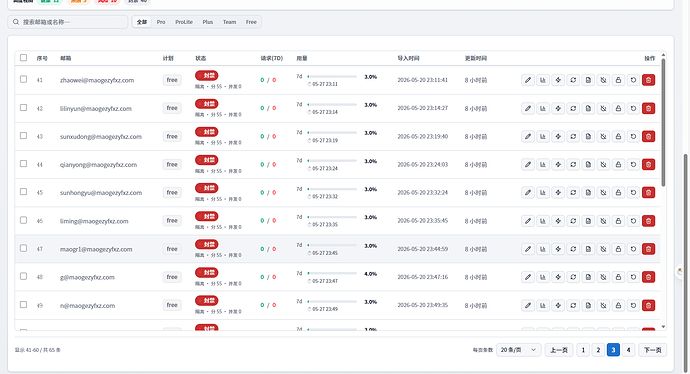This screenshot has height=374, width=690.
Task: Click lock icon in qianyong@maogezyfxz.com row
Action: coord(618,165)
